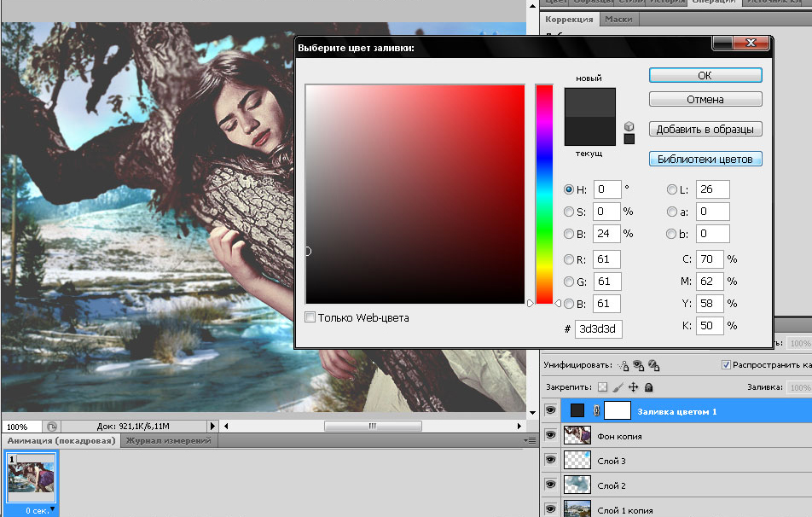Open the Animation panel options menu

point(529,440)
